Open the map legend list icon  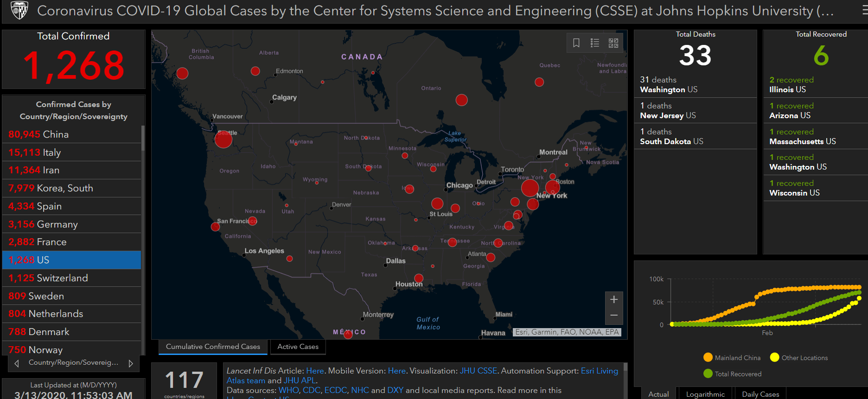coord(595,43)
